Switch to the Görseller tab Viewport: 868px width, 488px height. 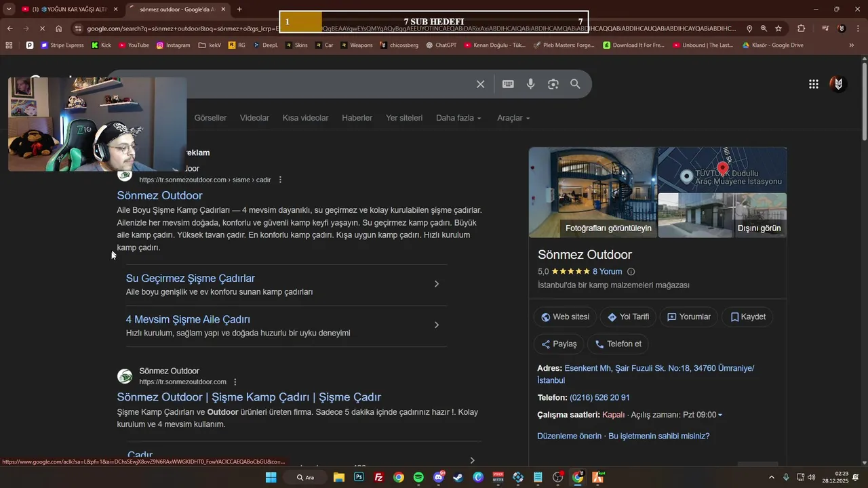(x=210, y=118)
